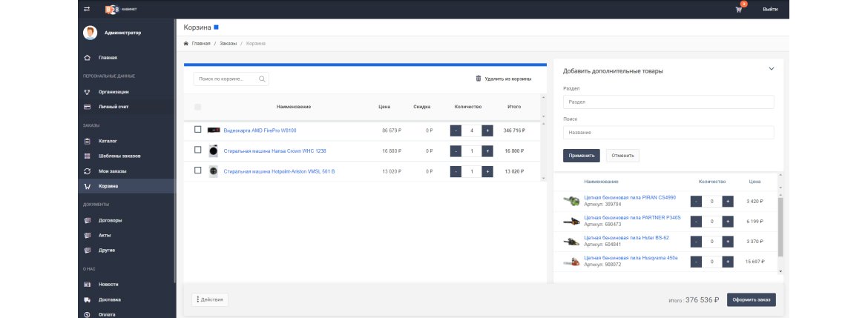The width and height of the screenshot is (868, 318).
Task: Click home icon next to Главная in sidebar
Action: (87, 58)
